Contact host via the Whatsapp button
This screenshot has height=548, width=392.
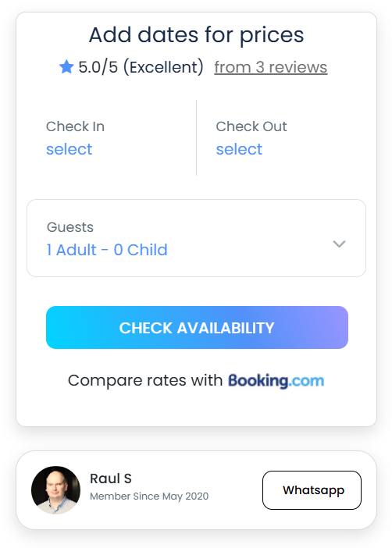(x=312, y=490)
